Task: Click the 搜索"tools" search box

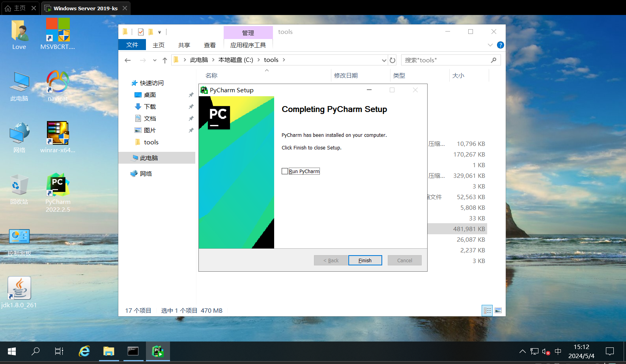Action: [x=446, y=60]
